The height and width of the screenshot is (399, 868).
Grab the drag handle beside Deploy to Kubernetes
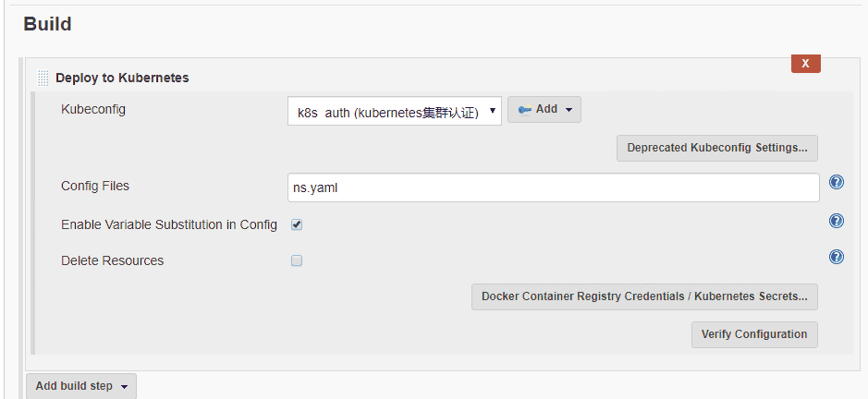pyautogui.click(x=43, y=79)
